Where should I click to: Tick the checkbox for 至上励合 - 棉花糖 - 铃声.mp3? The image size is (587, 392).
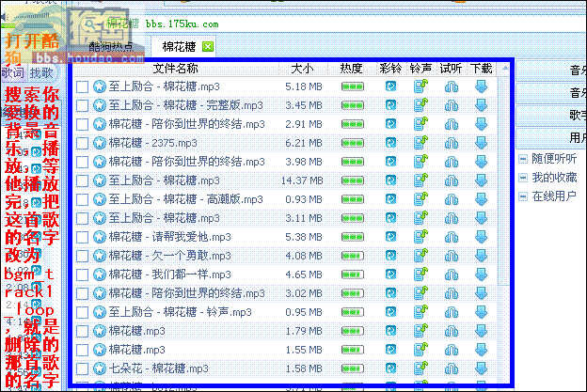[82, 312]
